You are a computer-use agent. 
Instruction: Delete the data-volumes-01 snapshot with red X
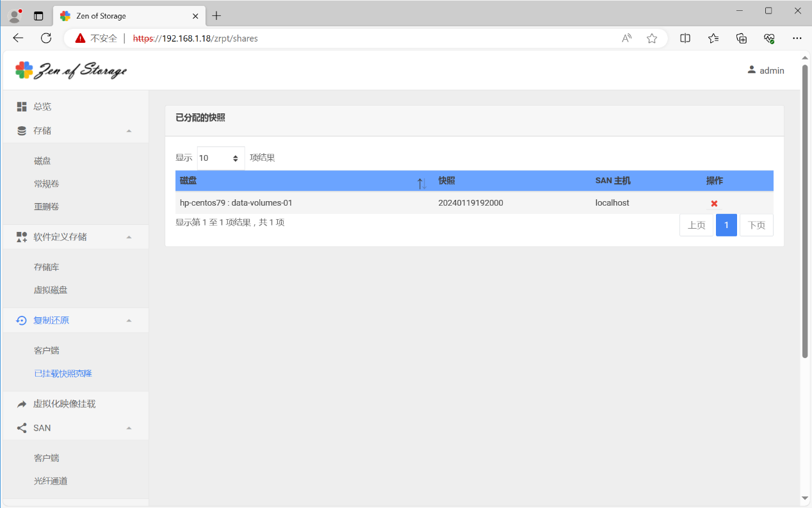(714, 203)
